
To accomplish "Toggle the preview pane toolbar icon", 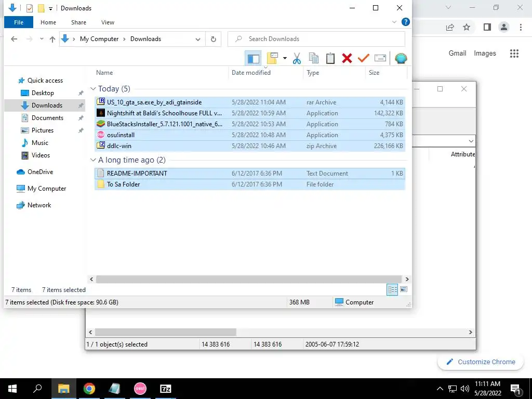I will (253, 58).
